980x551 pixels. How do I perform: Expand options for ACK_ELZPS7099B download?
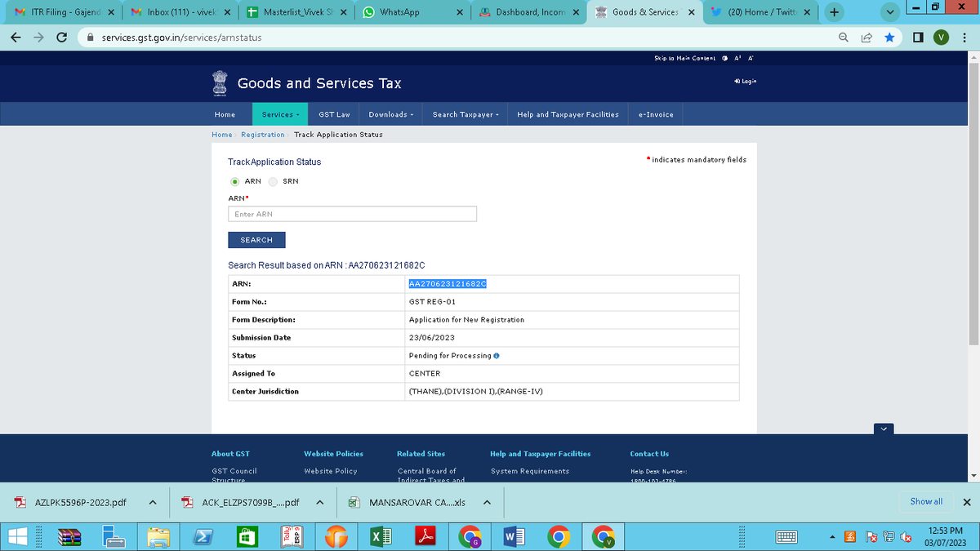[x=319, y=502]
